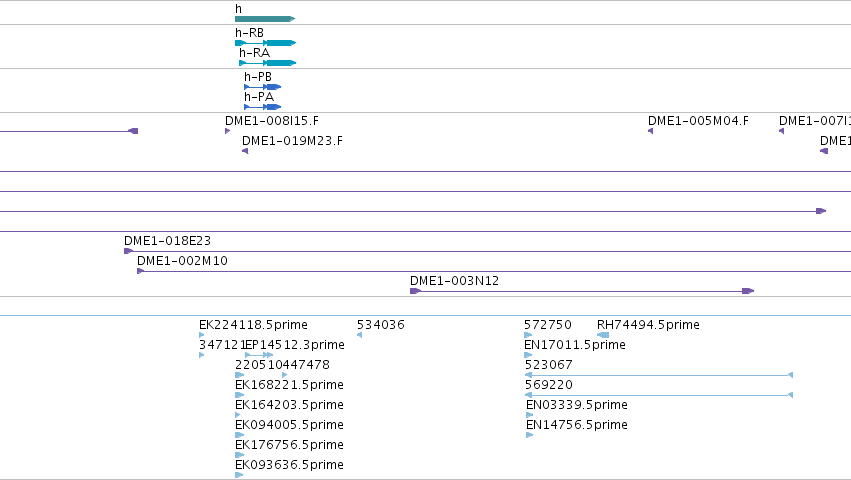Screen dimensions: 851x480
Task: Click the h-PB protein feature
Action: click(x=263, y=87)
